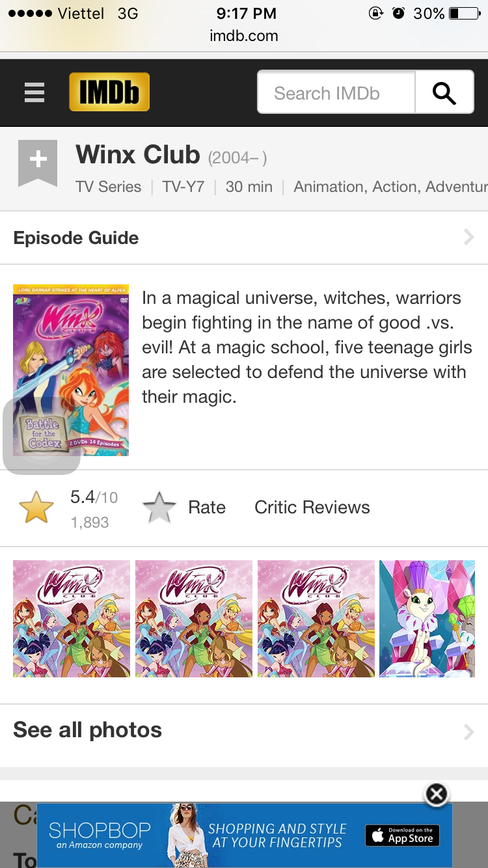Tap the AssistiveTouch floating button

[42, 435]
